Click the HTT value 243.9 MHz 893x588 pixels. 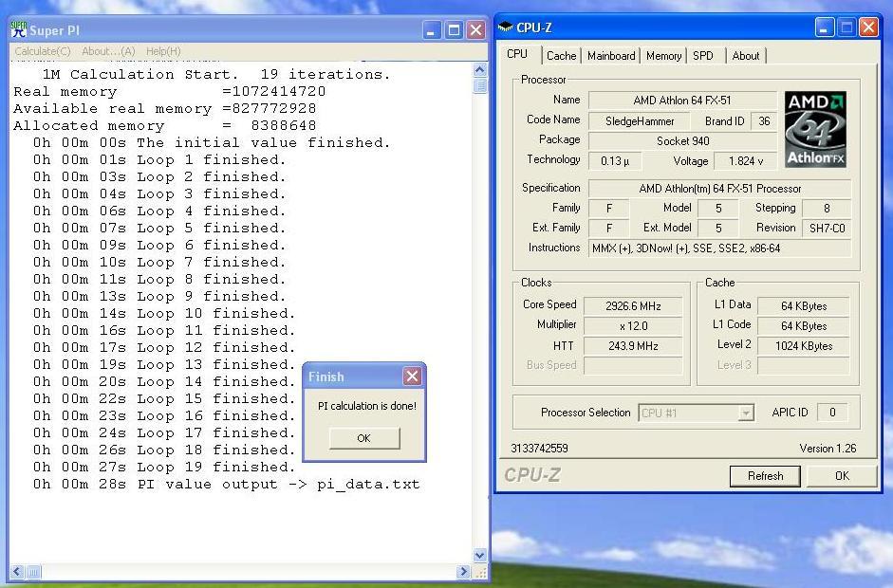(633, 346)
